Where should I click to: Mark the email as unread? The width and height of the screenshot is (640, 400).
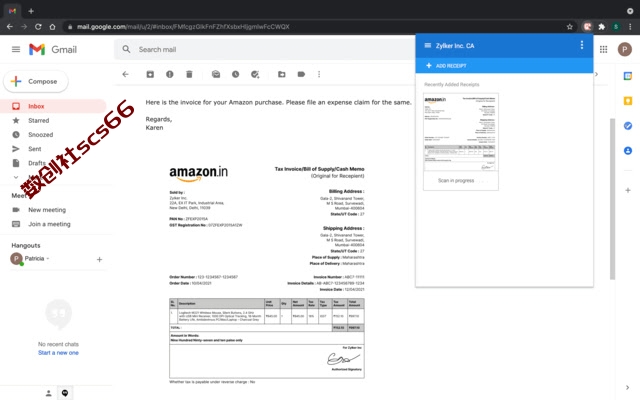[x=216, y=74]
